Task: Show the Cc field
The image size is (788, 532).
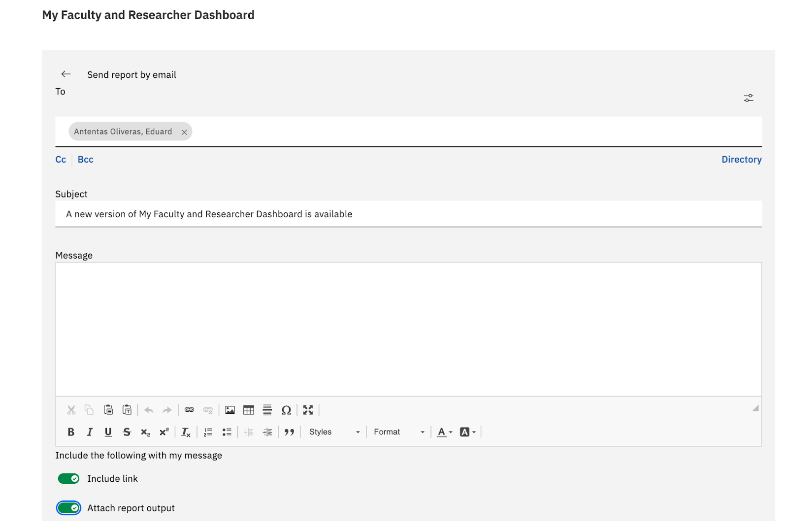Action: click(x=61, y=160)
